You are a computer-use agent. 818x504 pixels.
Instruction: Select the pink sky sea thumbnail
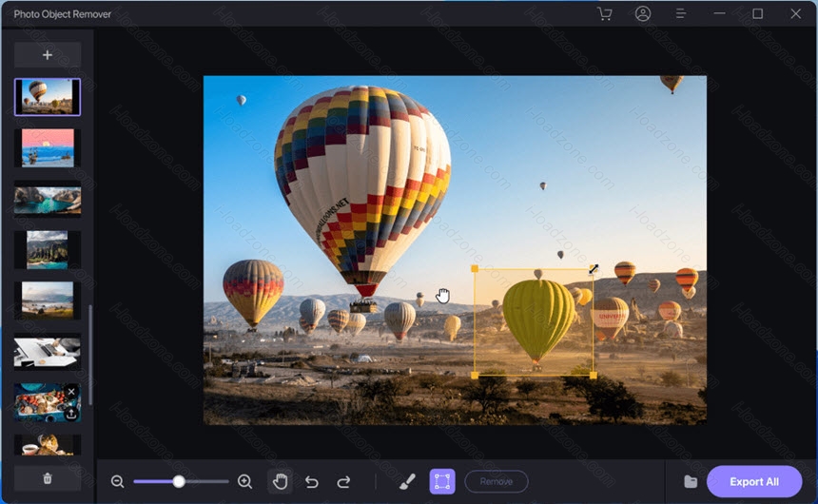click(48, 147)
